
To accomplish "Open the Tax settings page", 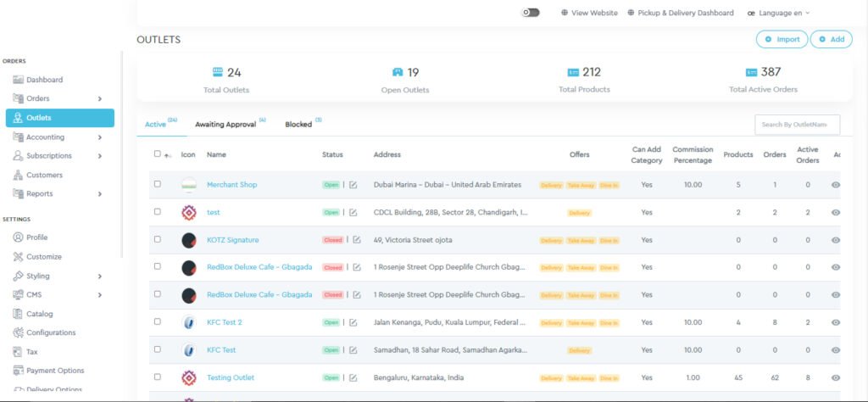I will click(x=32, y=351).
